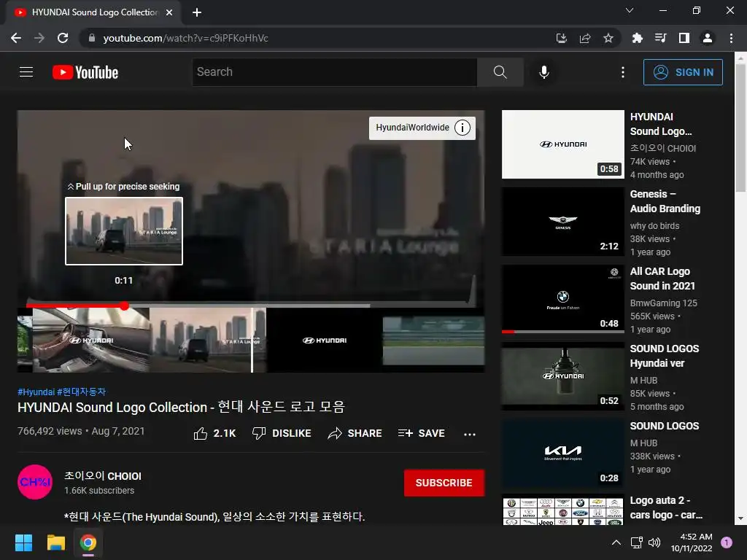Save video to playlist with SAVE
The width and height of the screenshot is (747, 560).
point(422,433)
